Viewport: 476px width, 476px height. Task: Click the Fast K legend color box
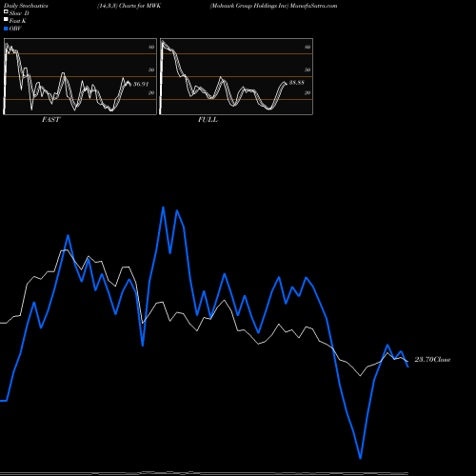pyautogui.click(x=6, y=19)
